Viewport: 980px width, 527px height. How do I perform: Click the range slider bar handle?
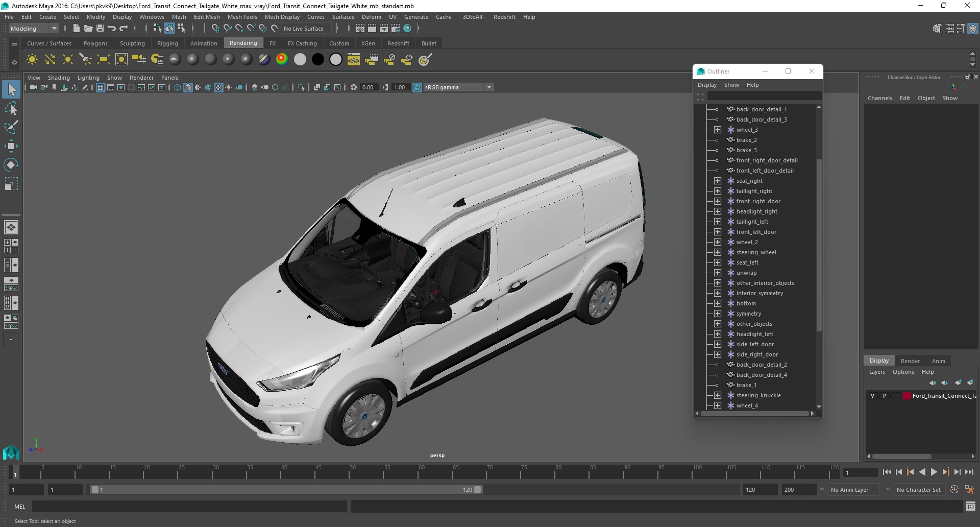(x=286, y=489)
